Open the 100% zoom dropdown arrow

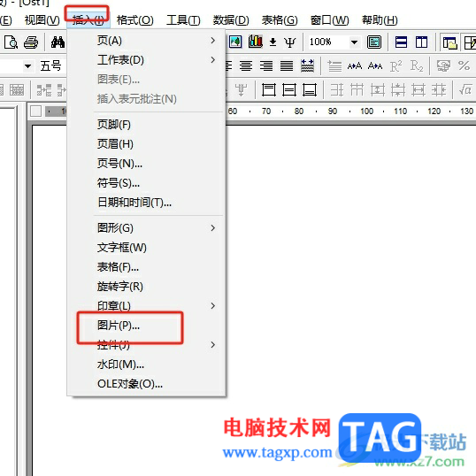[354, 42]
